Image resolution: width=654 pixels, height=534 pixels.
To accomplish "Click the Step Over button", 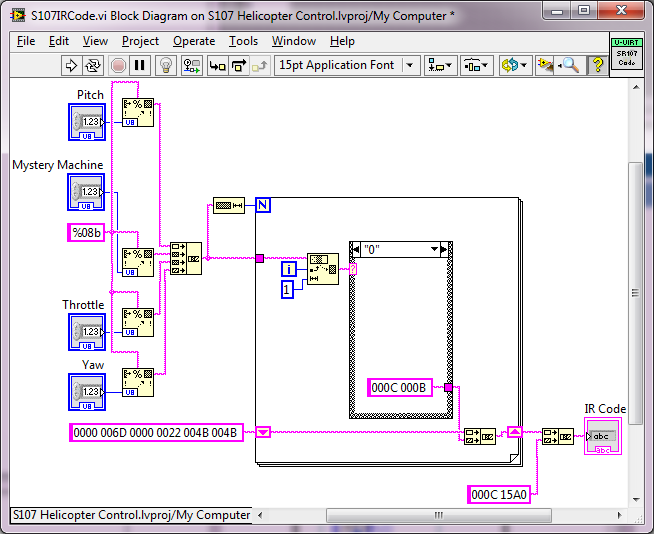I will [239, 65].
